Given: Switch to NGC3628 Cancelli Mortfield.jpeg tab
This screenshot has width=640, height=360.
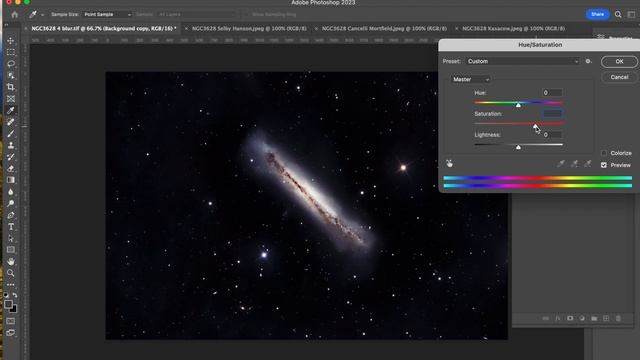Looking at the screenshot, I should [x=384, y=29].
